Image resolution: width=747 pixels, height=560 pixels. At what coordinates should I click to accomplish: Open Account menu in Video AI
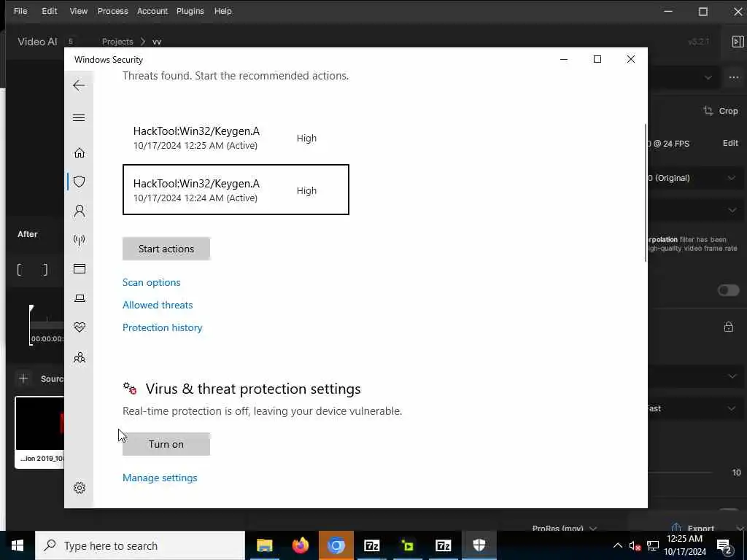pos(152,11)
